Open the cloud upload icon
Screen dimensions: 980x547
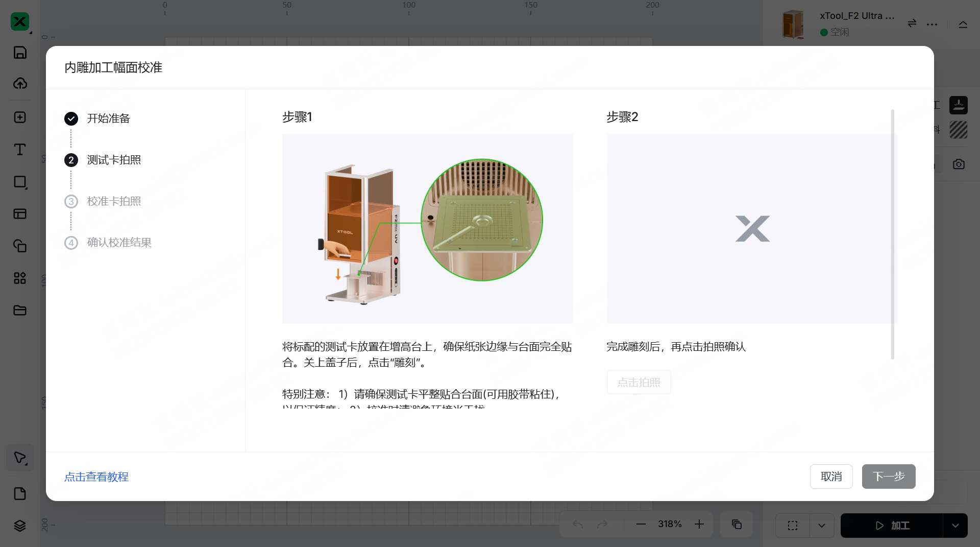click(20, 83)
